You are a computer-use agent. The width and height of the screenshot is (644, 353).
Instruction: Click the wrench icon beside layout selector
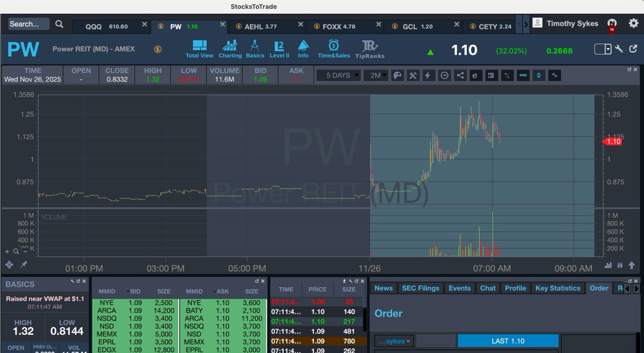click(x=619, y=49)
